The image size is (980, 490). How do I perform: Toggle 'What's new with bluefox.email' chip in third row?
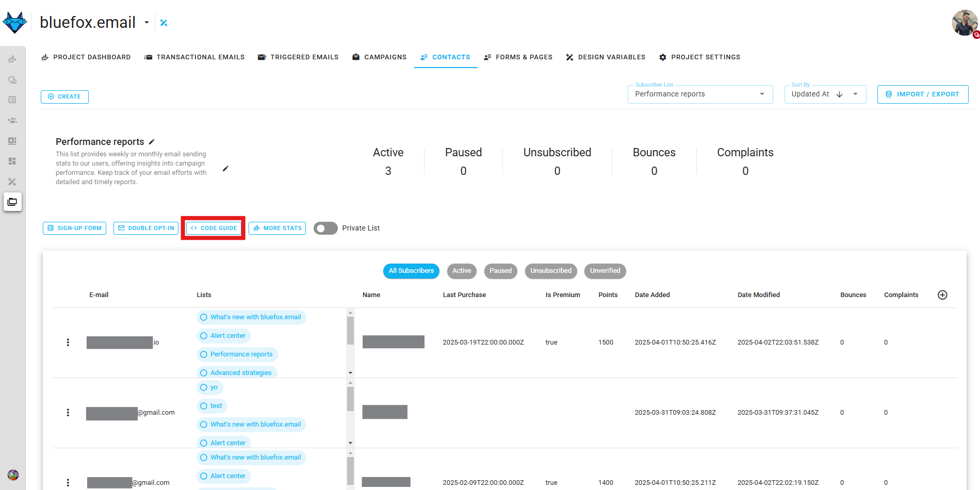[251, 458]
